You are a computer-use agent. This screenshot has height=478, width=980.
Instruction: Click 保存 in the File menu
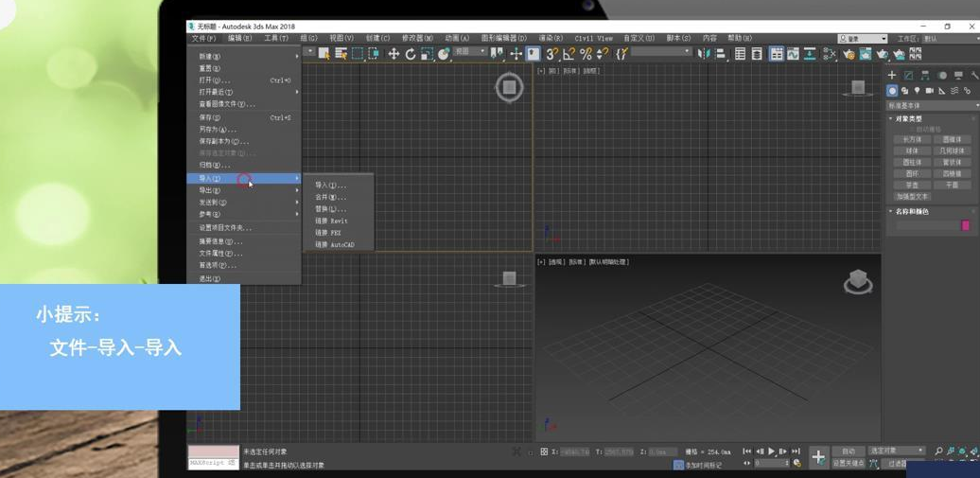tap(244, 117)
